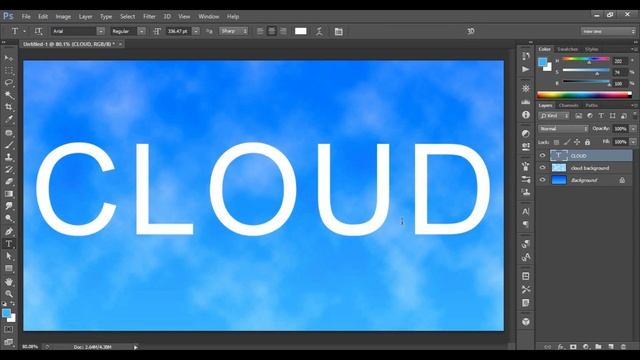
Task: Toggle lock position
Action: click(x=577, y=142)
